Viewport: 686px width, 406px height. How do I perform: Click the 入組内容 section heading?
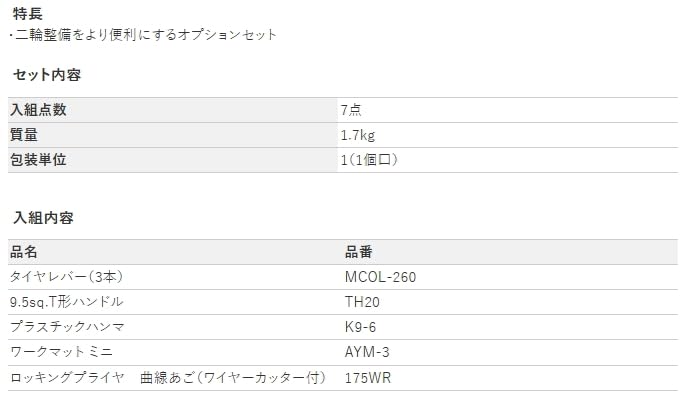43,217
